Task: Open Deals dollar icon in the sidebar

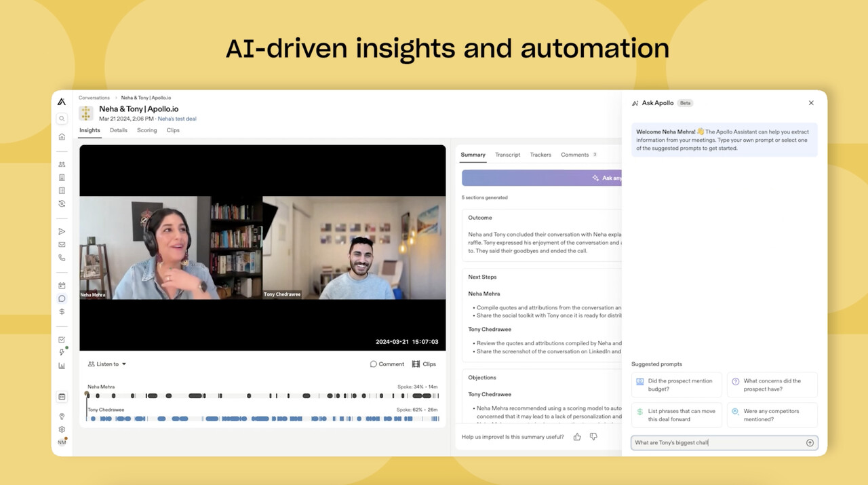Action: 62,312
